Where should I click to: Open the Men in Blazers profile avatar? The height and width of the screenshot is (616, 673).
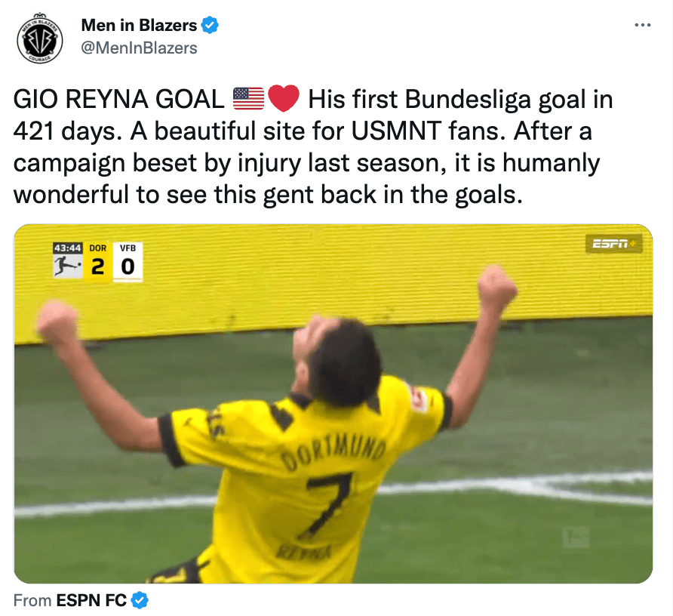40,38
